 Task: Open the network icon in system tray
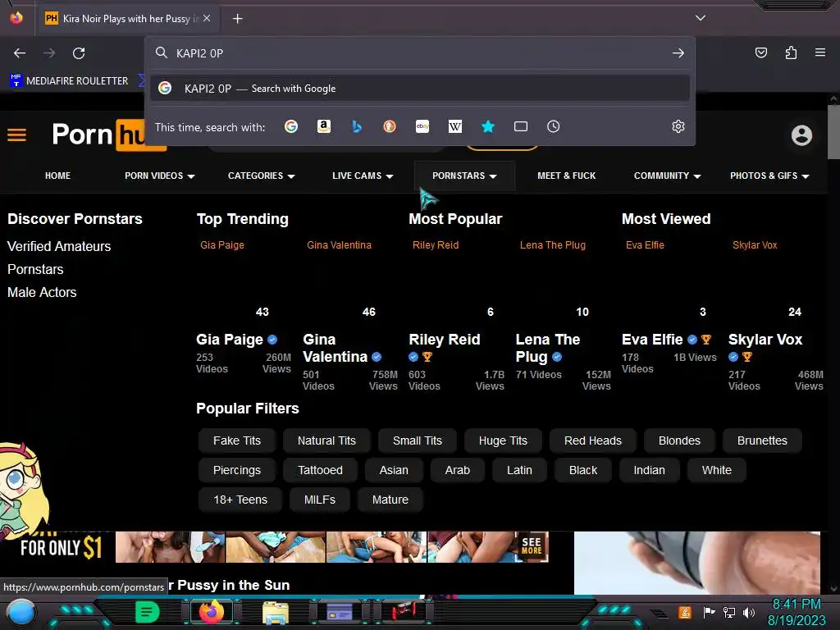(x=728, y=612)
